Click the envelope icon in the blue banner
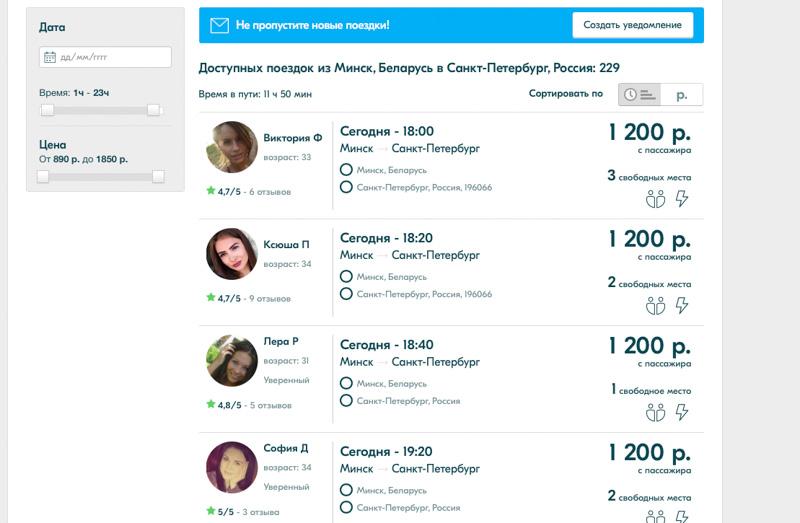 tap(219, 25)
